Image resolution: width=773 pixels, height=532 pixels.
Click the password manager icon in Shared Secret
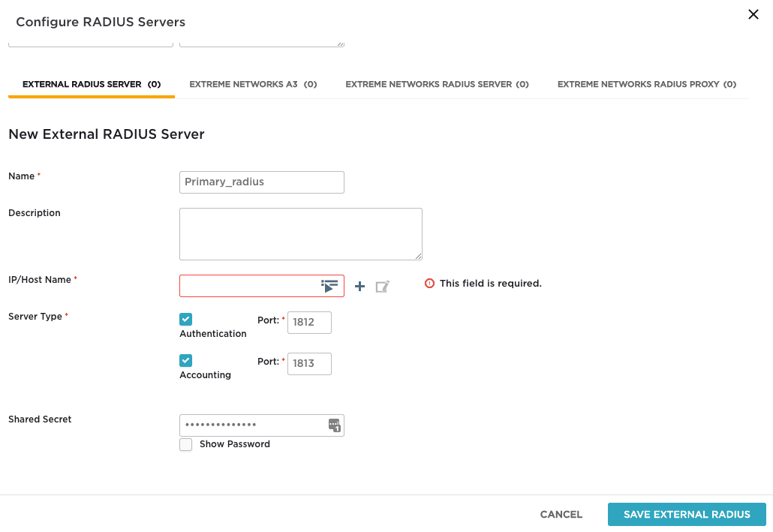coord(334,425)
